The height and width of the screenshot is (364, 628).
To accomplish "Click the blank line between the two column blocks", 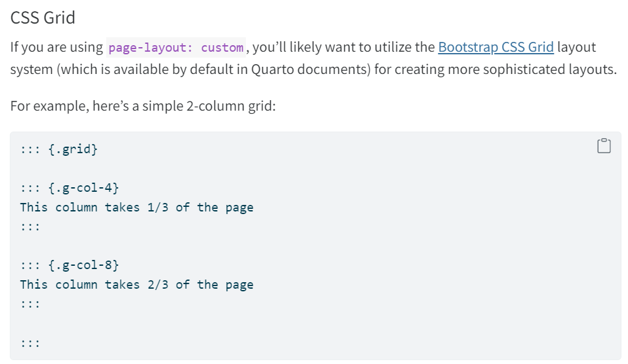I will click(131, 246).
